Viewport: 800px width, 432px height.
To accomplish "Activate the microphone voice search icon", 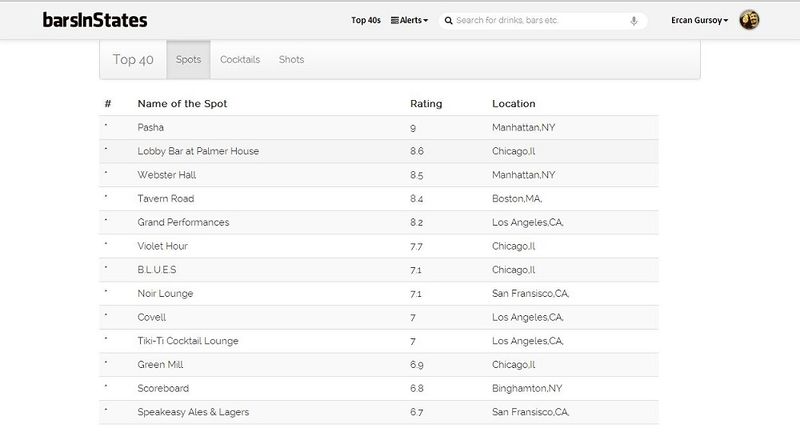I will 634,20.
